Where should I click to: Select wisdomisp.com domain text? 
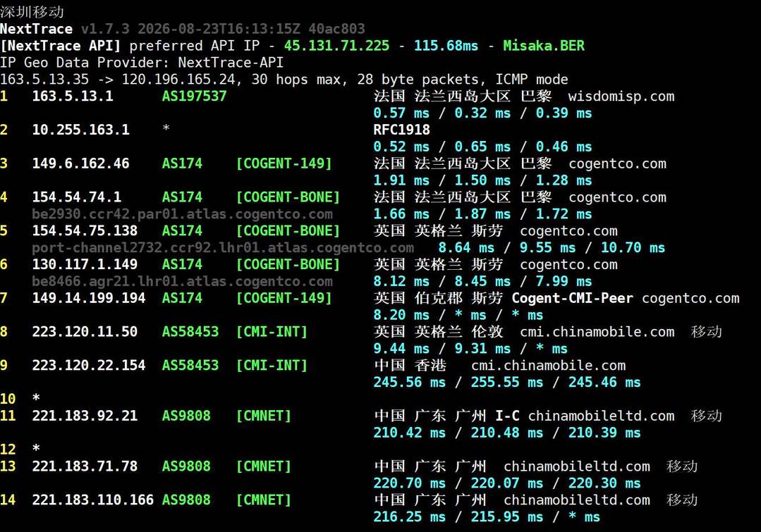pyautogui.click(x=621, y=96)
